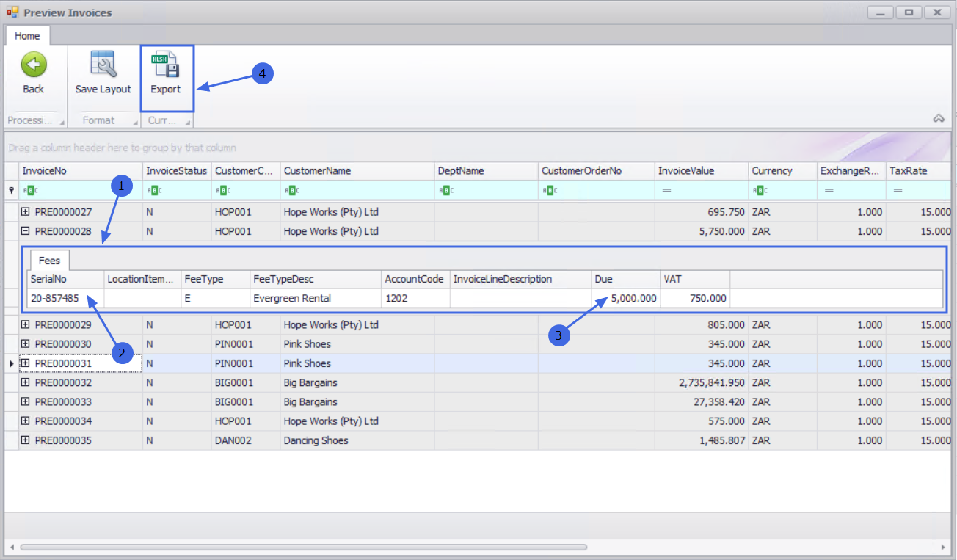Sort by the DeptName column header

(487, 171)
